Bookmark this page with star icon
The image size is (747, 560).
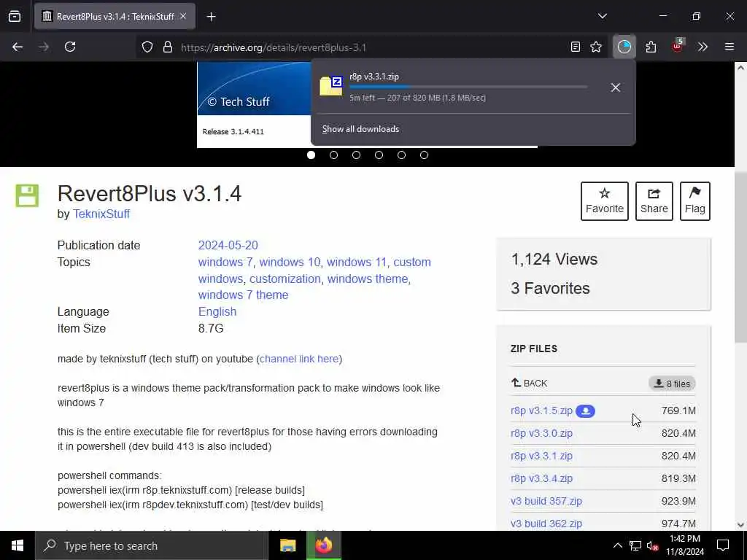(596, 47)
